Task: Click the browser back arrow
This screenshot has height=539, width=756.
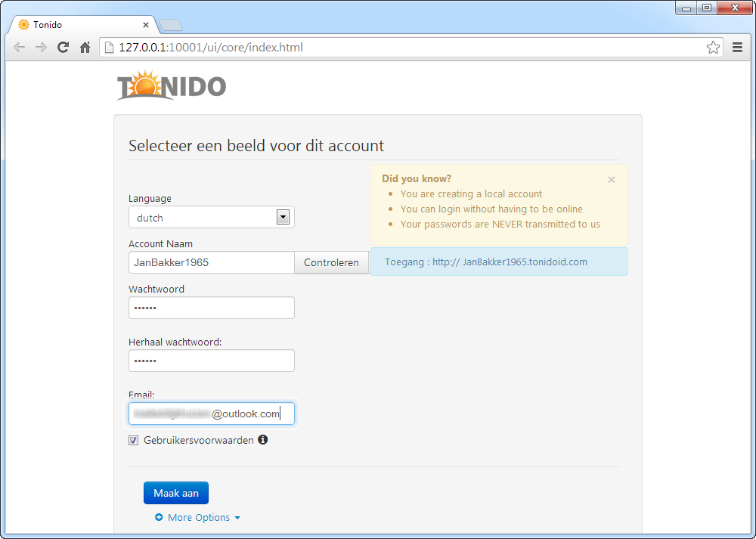Action: 20,47
